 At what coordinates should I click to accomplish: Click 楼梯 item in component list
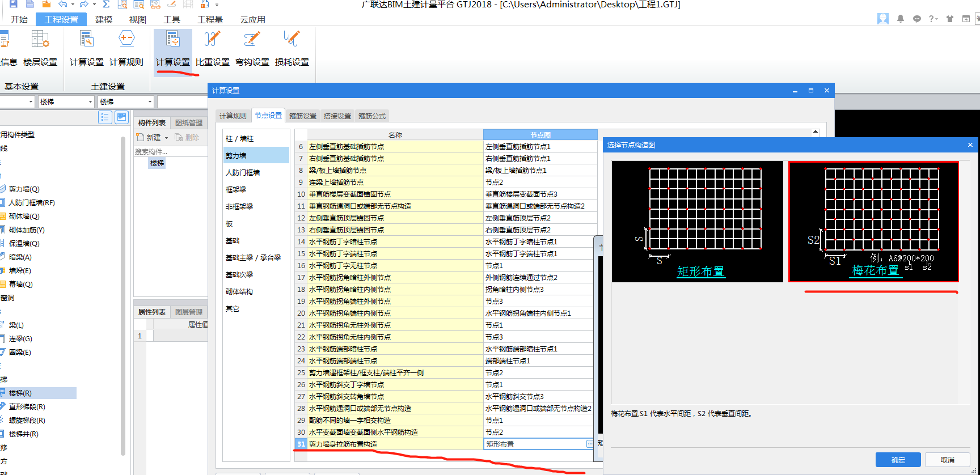(x=157, y=163)
